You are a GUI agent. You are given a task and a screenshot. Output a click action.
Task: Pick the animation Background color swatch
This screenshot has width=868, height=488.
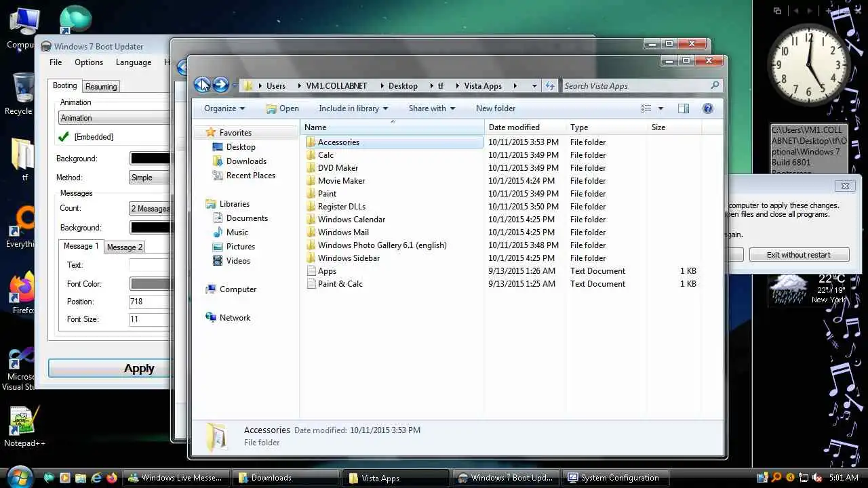pos(150,159)
